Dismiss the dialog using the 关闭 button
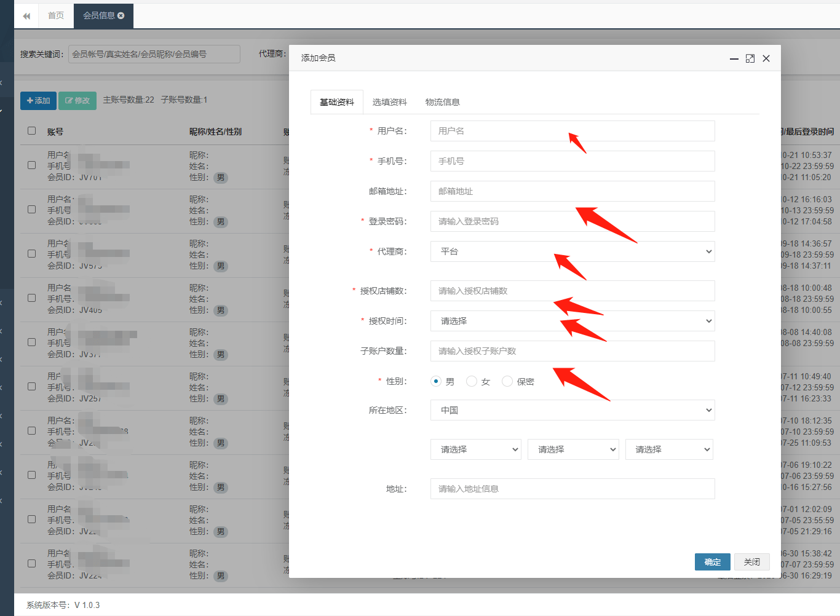The height and width of the screenshot is (616, 840). pyautogui.click(x=751, y=561)
